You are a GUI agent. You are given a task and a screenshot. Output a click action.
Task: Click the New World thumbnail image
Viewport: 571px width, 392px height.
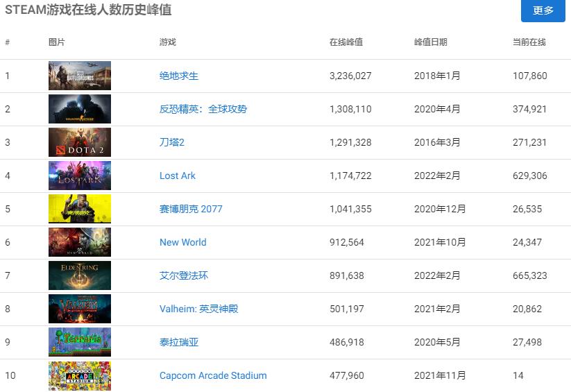click(80, 242)
